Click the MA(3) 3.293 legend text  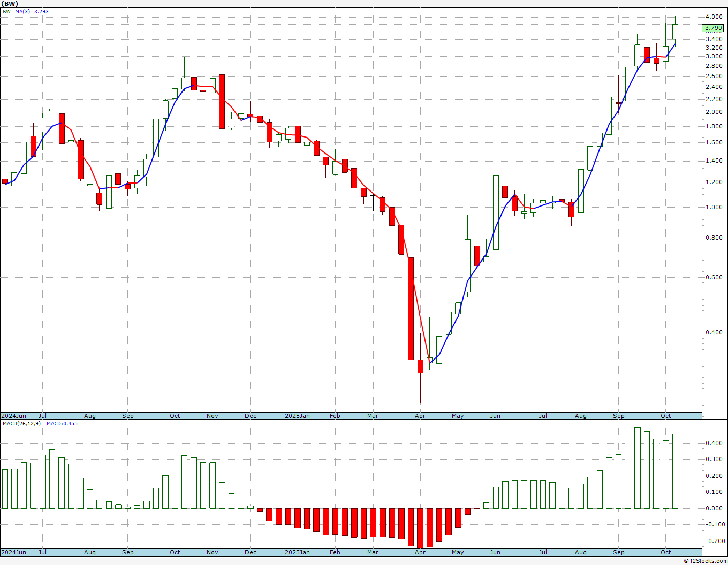(x=32, y=11)
